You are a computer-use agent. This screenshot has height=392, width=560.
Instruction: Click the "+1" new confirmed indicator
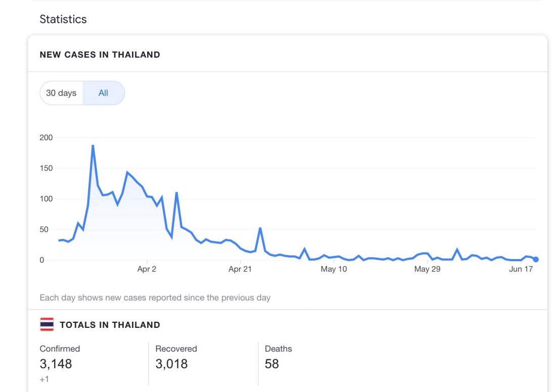pos(44,379)
